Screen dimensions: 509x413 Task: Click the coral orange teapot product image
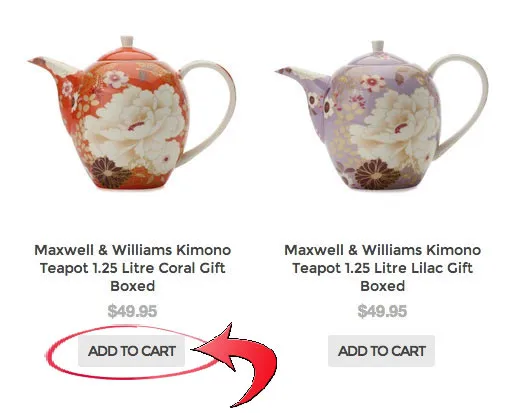pos(132,113)
